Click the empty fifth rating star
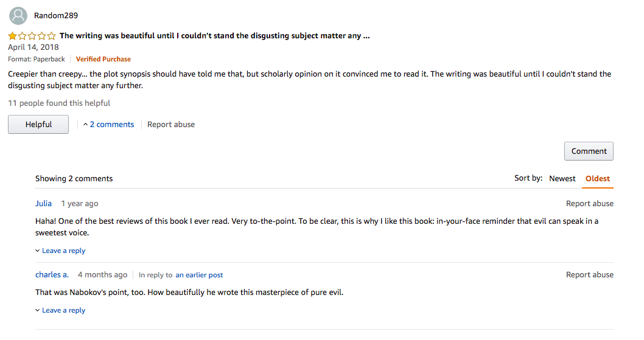The width and height of the screenshot is (644, 340). coord(51,36)
